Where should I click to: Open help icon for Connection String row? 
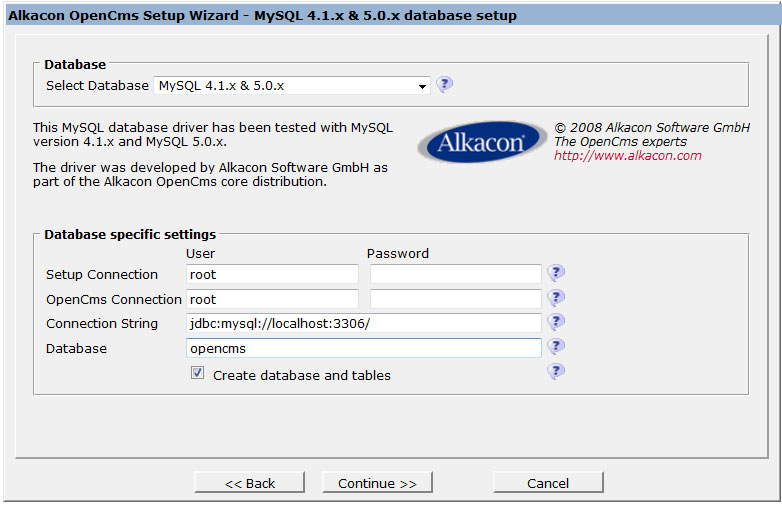tap(556, 322)
